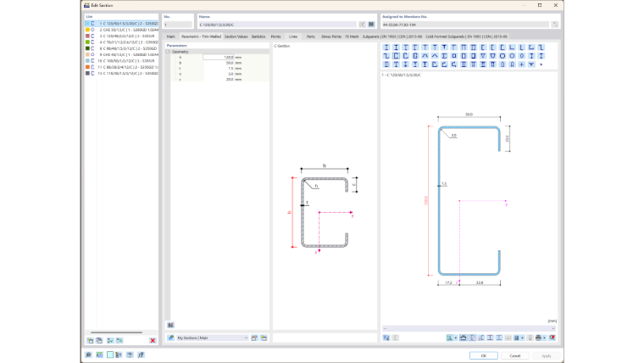644x363 pixels.
Task: Confirm the dialog with OK
Action: [483, 355]
